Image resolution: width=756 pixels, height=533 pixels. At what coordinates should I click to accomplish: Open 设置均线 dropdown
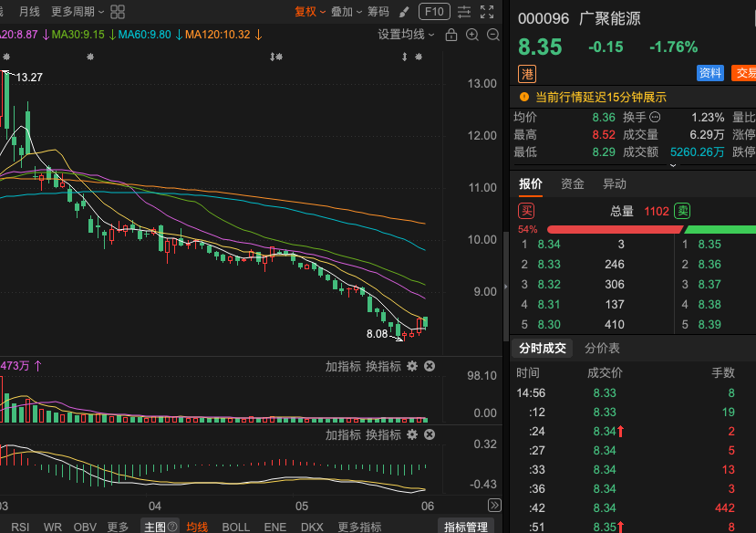[x=406, y=35]
